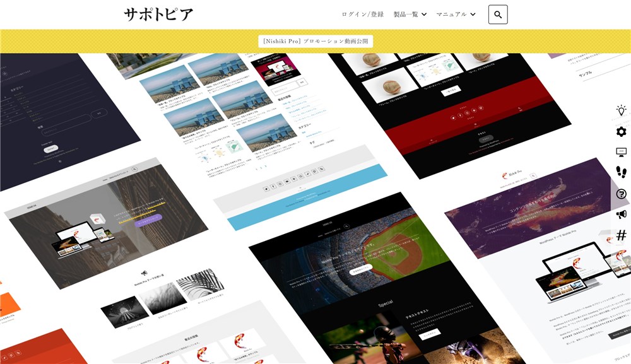The height and width of the screenshot is (364, 631).
Task: Expand the マニュアル dropdown menu
Action: [x=456, y=14]
